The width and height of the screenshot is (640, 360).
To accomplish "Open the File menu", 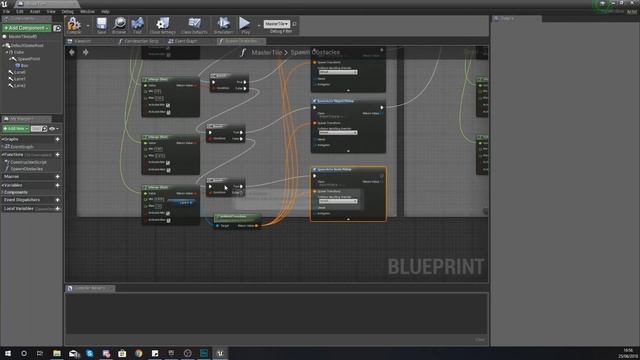I will pos(6,11).
